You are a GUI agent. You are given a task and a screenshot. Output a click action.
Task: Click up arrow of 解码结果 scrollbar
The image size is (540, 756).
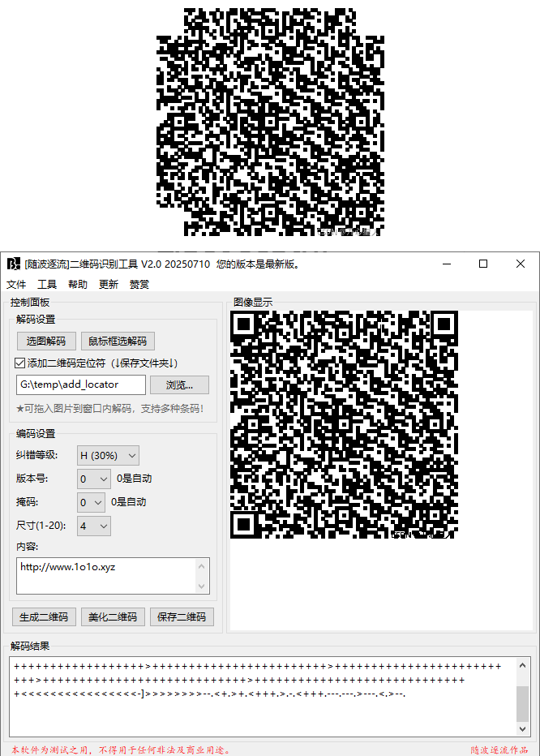[523, 665]
